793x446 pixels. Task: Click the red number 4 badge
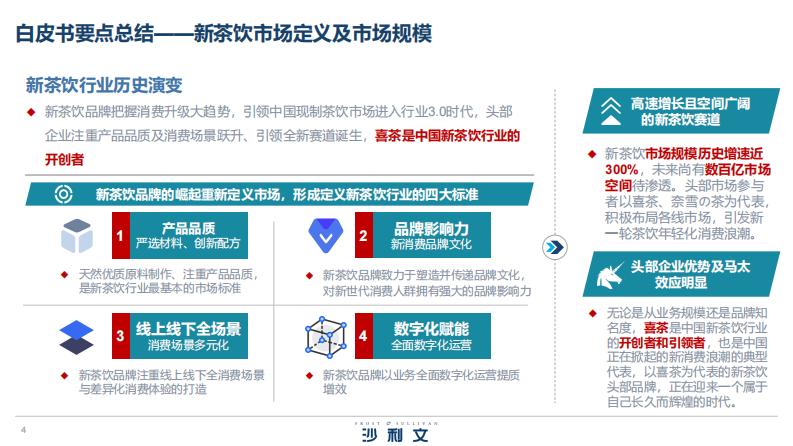pos(364,336)
